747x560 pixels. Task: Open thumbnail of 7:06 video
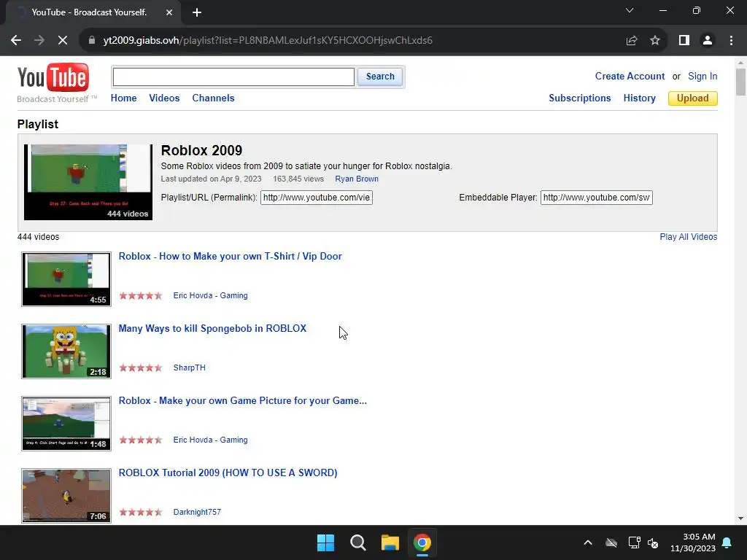coord(66,496)
